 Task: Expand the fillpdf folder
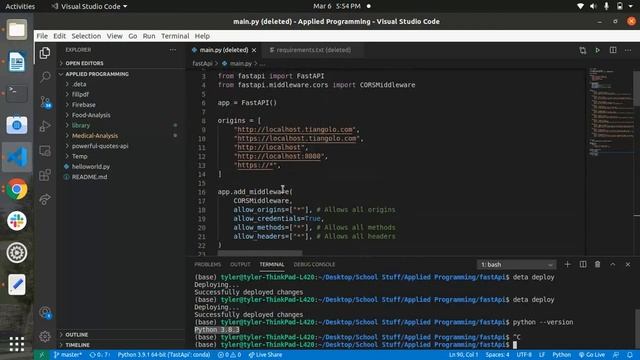121,94
